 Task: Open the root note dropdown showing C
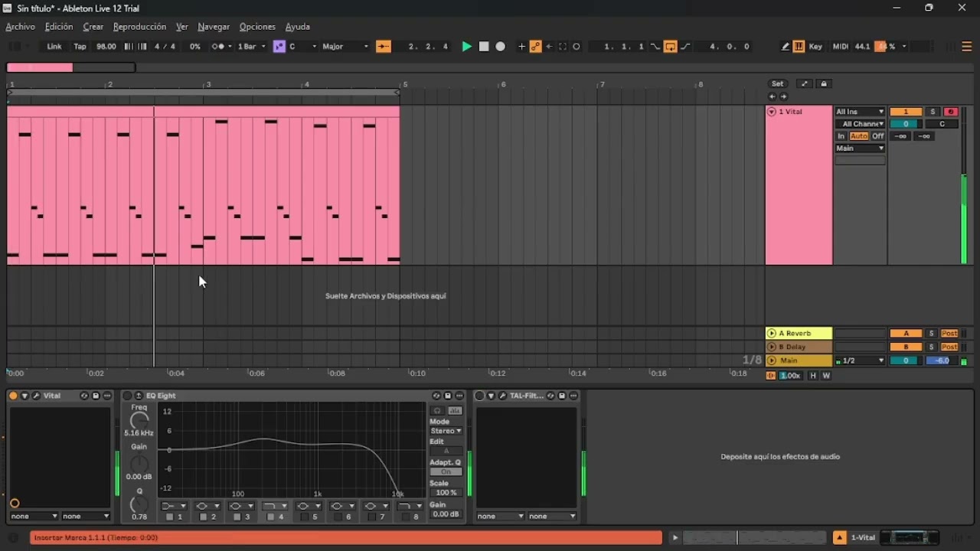(x=302, y=47)
